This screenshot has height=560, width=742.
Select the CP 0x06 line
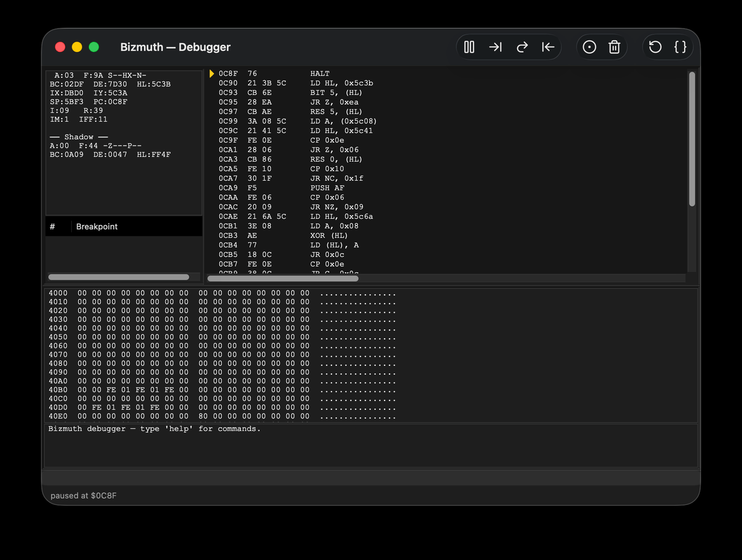coord(281,197)
